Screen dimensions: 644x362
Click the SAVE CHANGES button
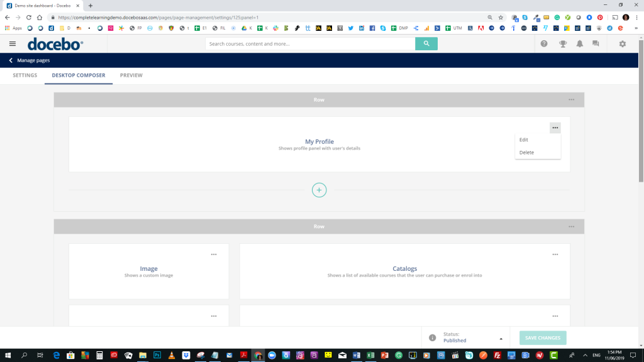542,337
